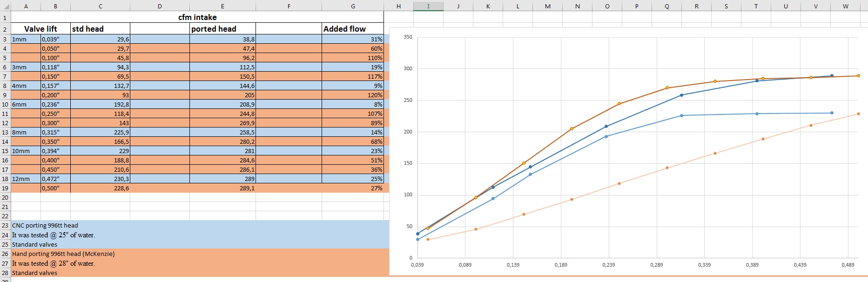Click the 0,239 label on chart's horizontal axis
Screen dimensions: 868x282
pyautogui.click(x=608, y=265)
